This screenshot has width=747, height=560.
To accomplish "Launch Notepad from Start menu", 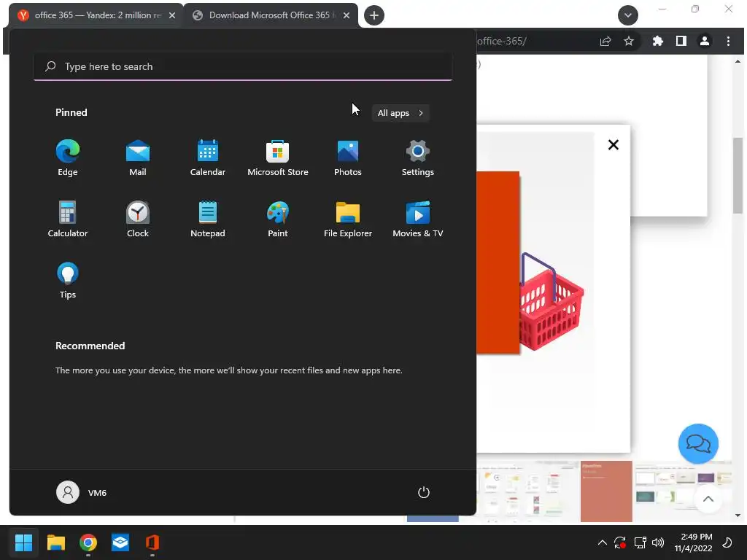I will click(208, 219).
